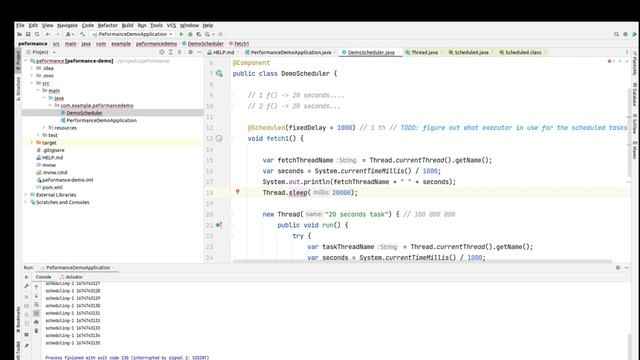
Task: Switch to Actuator tab in Run panel
Action: coord(71,277)
